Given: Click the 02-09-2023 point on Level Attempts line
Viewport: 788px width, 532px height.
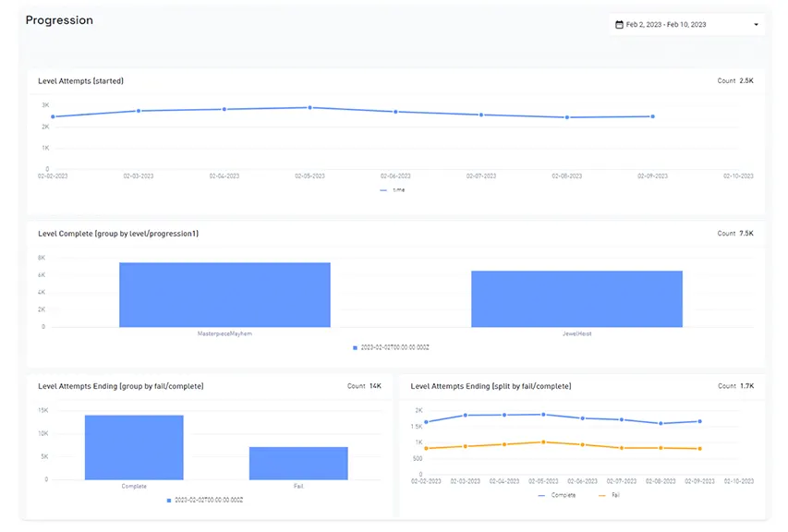Looking at the screenshot, I should (652, 116).
